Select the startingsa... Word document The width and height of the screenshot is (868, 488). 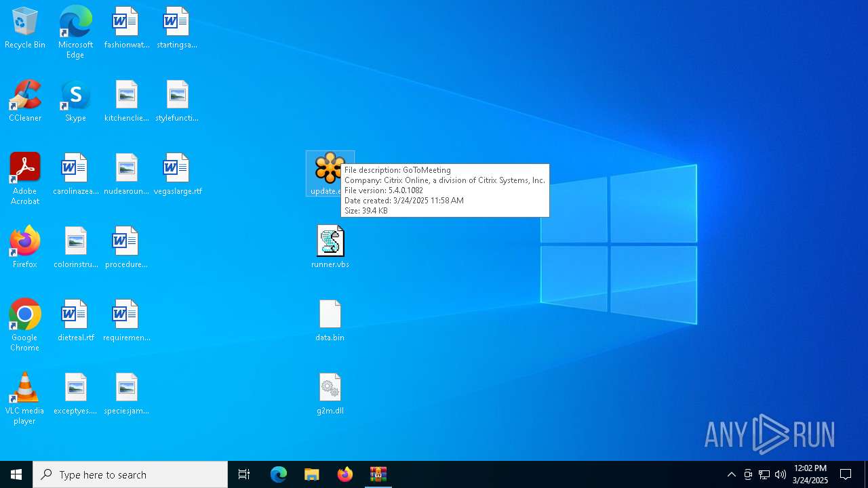coord(177,28)
